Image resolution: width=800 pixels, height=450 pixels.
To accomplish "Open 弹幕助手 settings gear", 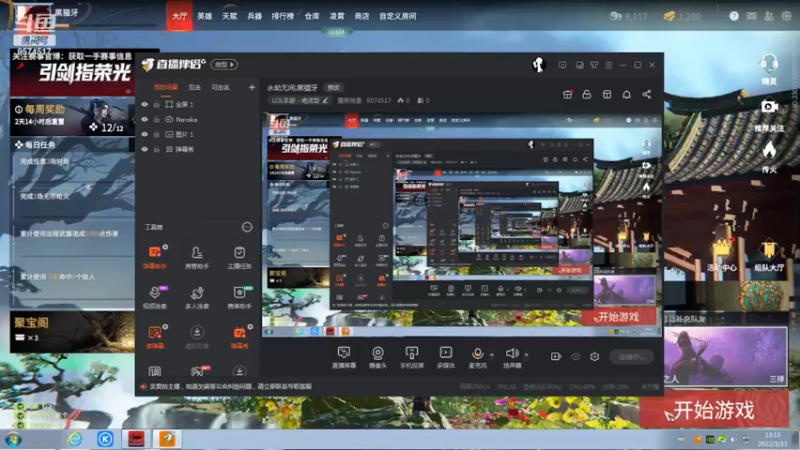I will tap(165, 247).
